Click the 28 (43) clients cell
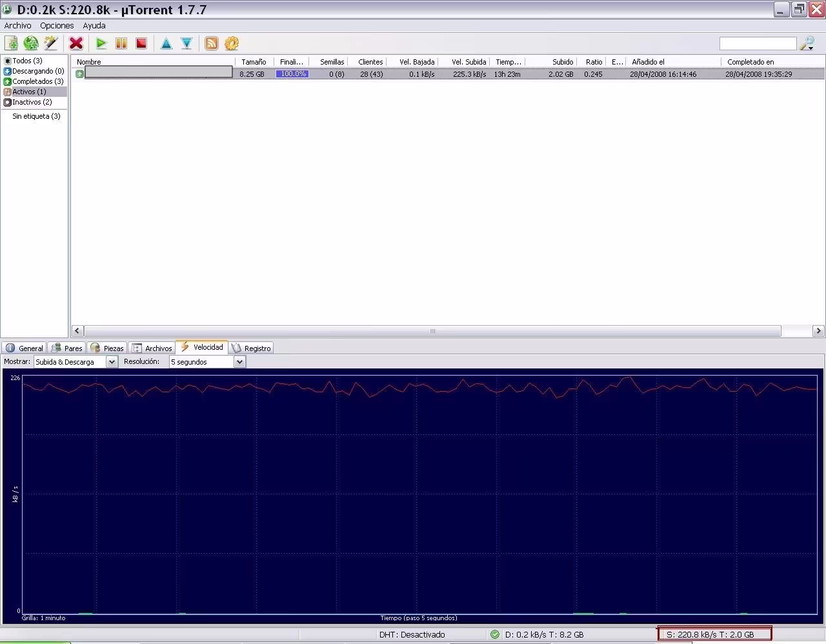 point(372,74)
